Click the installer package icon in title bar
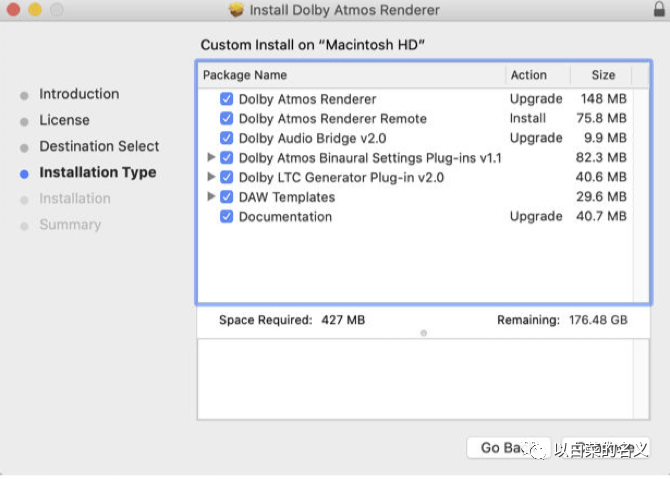 point(237,10)
